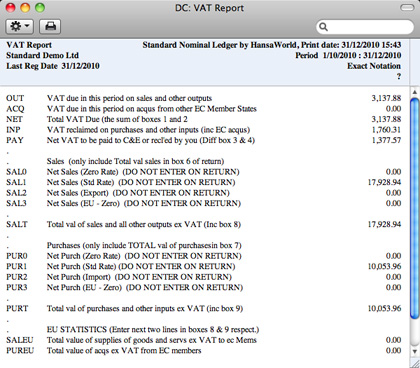Image resolution: width=420 pixels, height=368 pixels.
Task: Click the yellow minimize window button
Action: [x=25, y=7]
